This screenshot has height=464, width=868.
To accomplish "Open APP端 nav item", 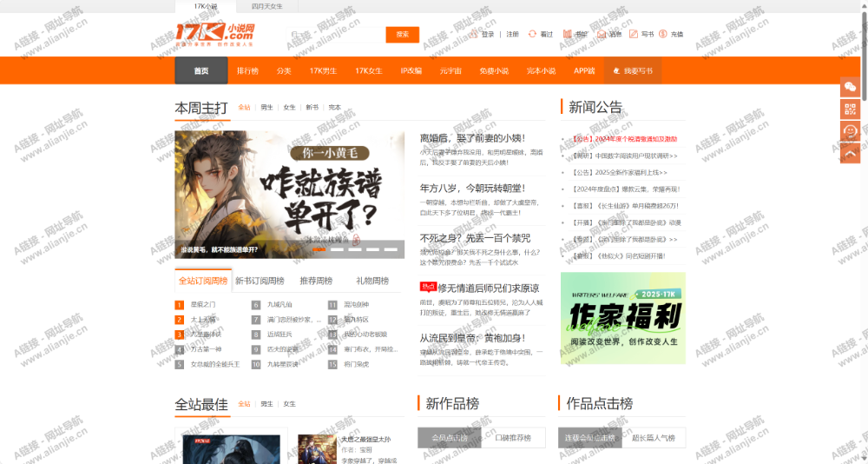I will (584, 70).
